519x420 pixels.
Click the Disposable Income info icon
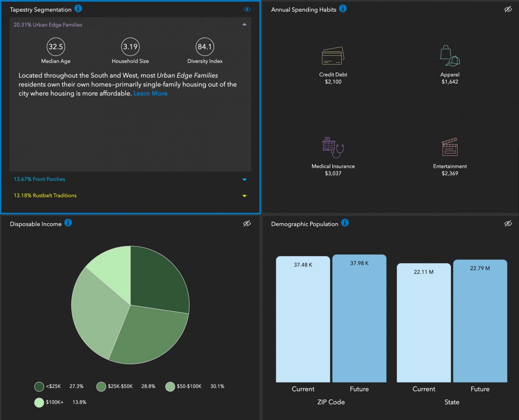point(68,223)
